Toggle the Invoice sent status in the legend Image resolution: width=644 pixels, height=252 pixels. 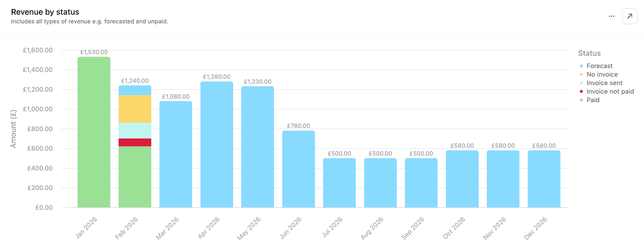[x=604, y=83]
